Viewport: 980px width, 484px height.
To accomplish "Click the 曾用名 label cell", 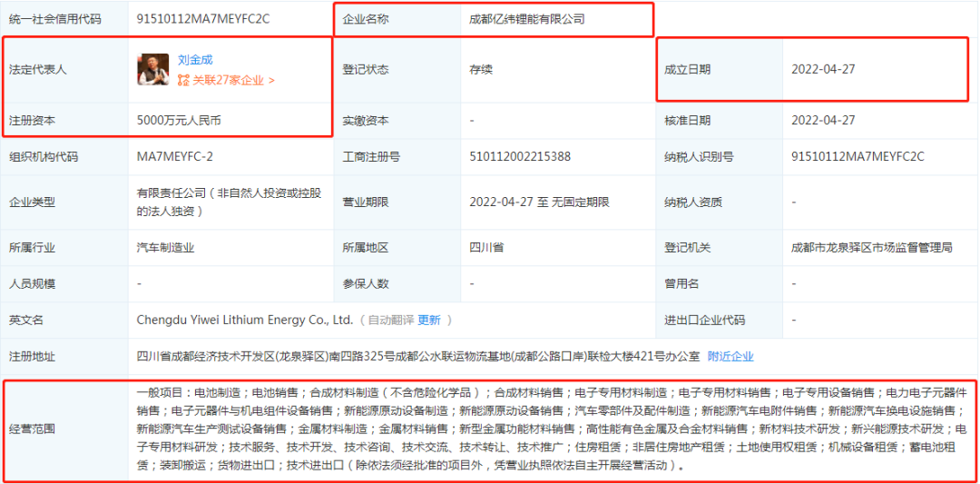I will 719,284.
